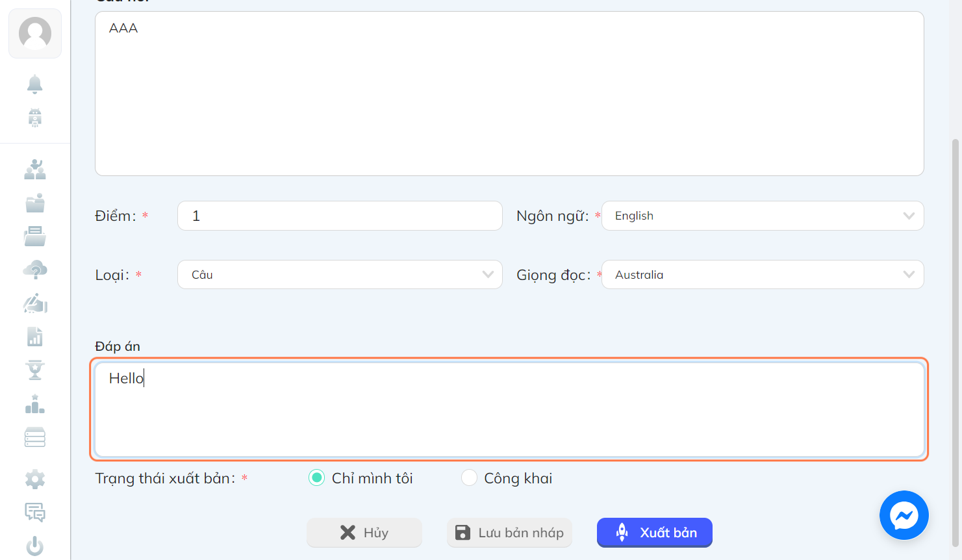
Task: Select the "Công khai" radio option
Action: pos(469,478)
